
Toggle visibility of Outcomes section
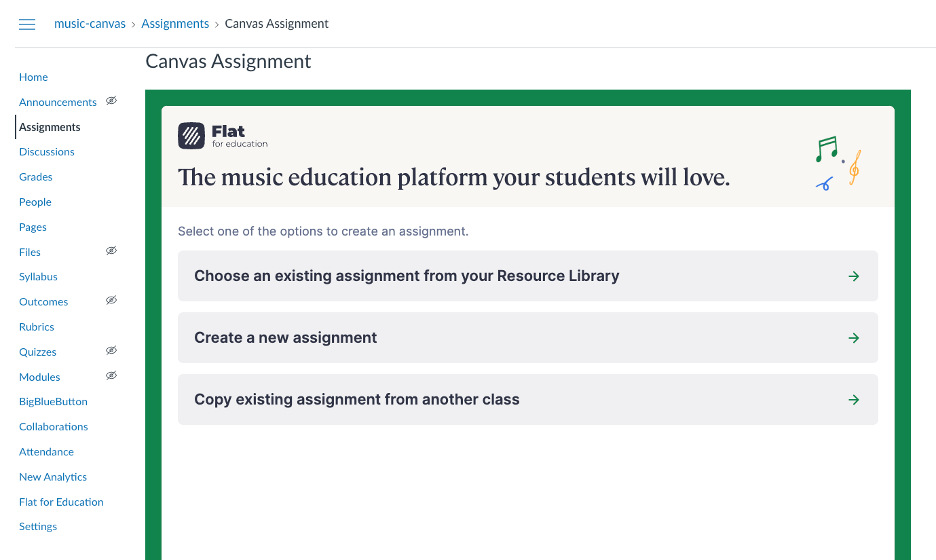[x=111, y=300]
